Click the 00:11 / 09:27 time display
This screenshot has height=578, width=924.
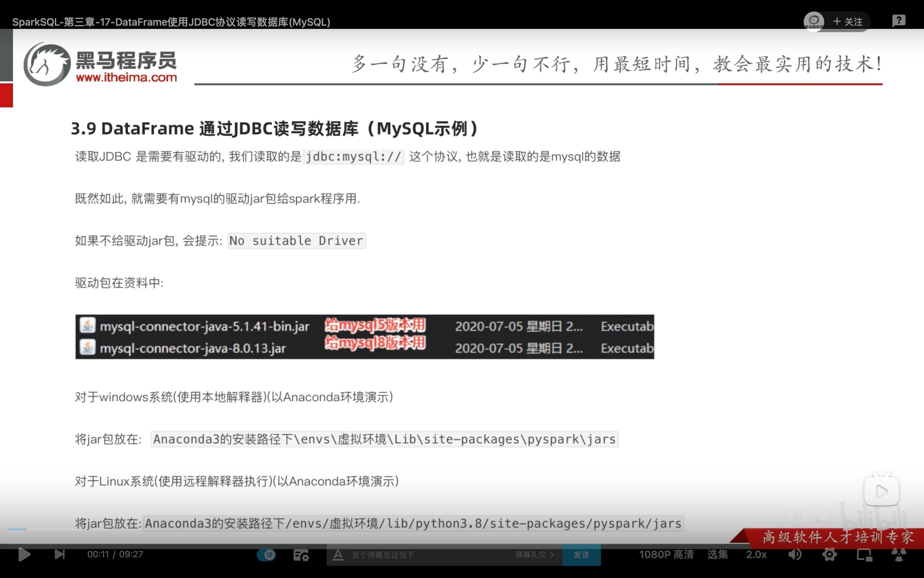click(115, 554)
